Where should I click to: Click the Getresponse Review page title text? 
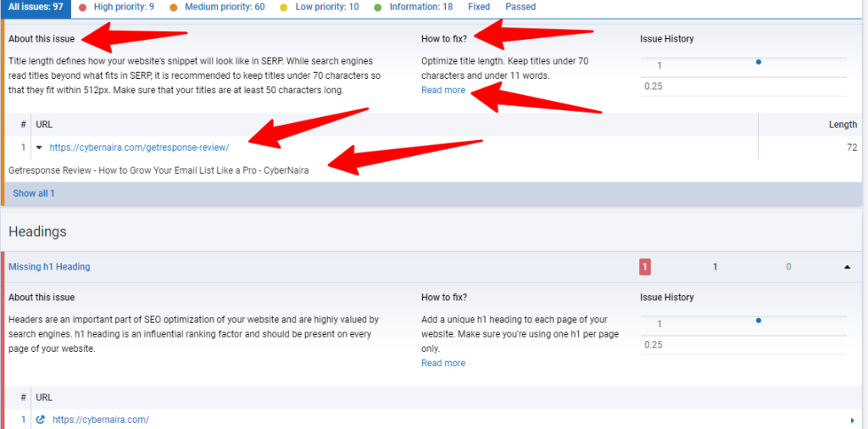159,171
